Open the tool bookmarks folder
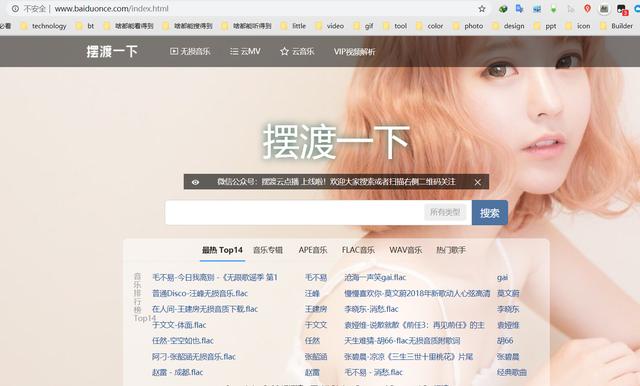This screenshot has height=386, width=640. [x=395, y=26]
